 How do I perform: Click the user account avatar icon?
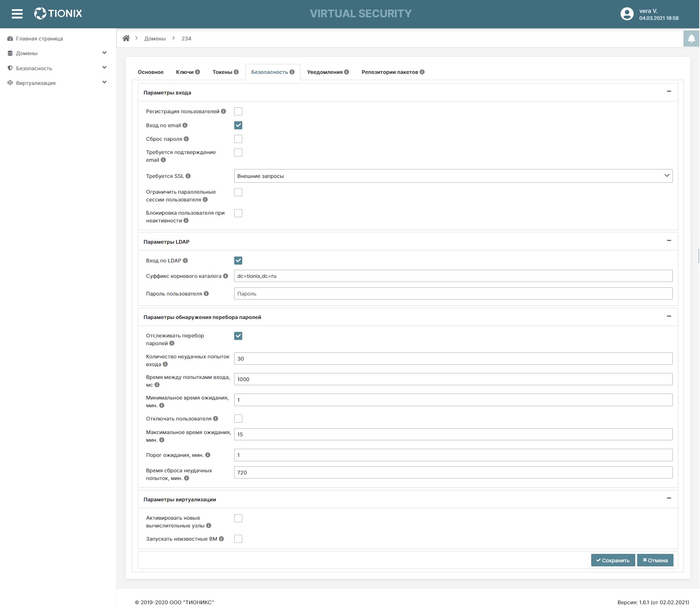(x=627, y=14)
